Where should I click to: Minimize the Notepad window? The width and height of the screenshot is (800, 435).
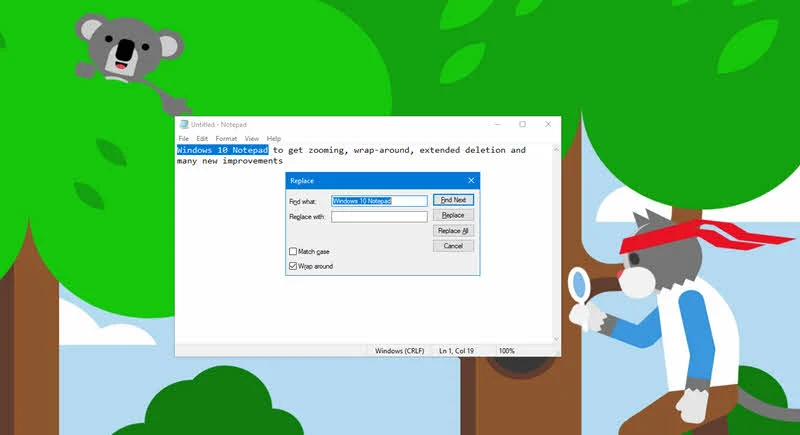497,124
